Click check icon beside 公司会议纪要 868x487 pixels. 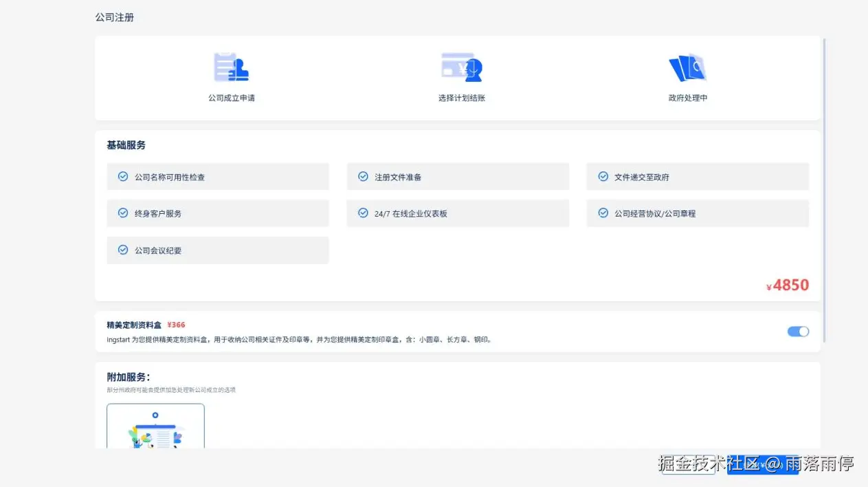(123, 250)
